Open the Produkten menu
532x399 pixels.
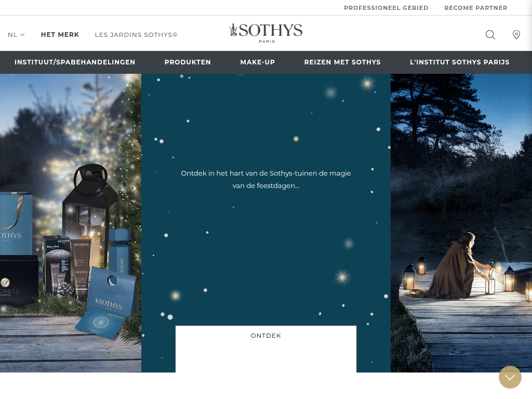[x=188, y=62]
